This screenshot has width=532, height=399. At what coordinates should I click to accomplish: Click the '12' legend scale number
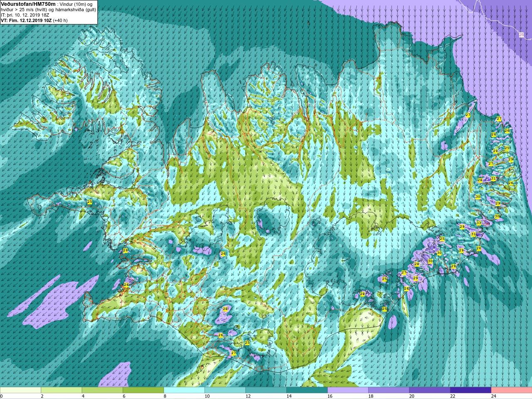248,396
